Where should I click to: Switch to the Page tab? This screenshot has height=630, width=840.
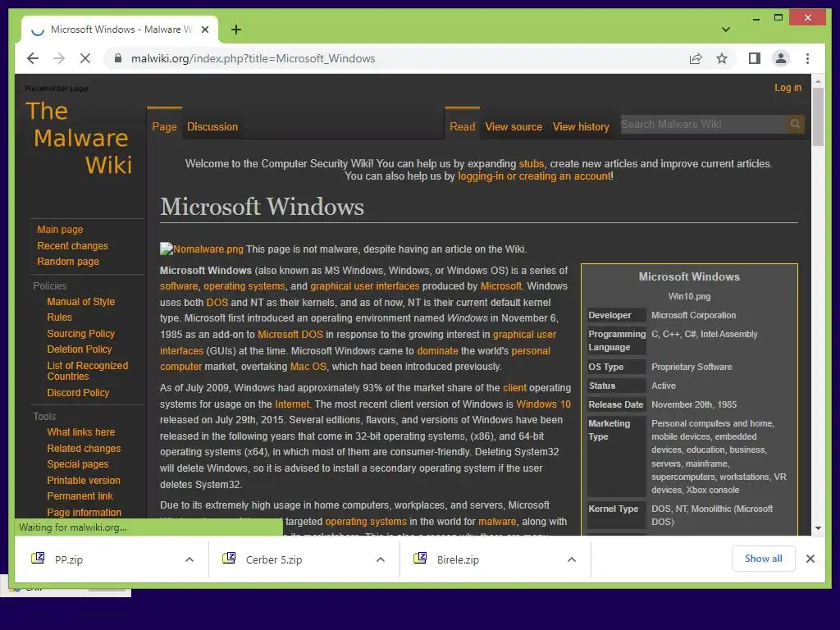(164, 127)
